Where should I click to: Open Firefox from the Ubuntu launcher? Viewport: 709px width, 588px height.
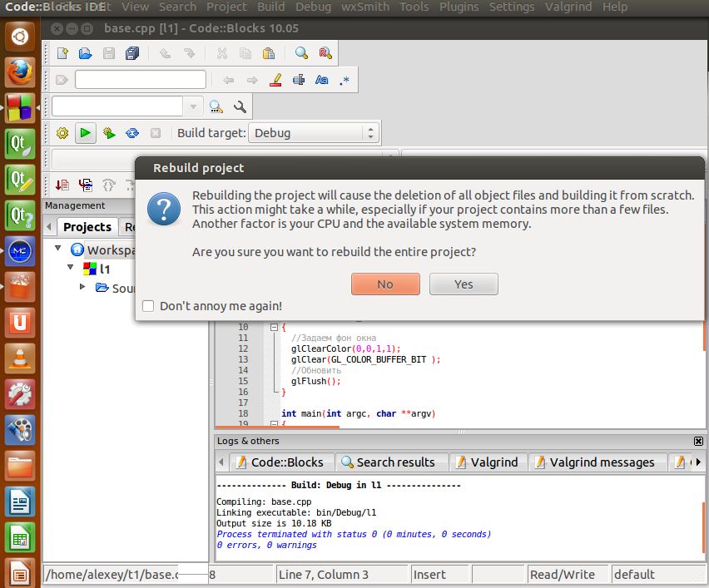click(21, 72)
